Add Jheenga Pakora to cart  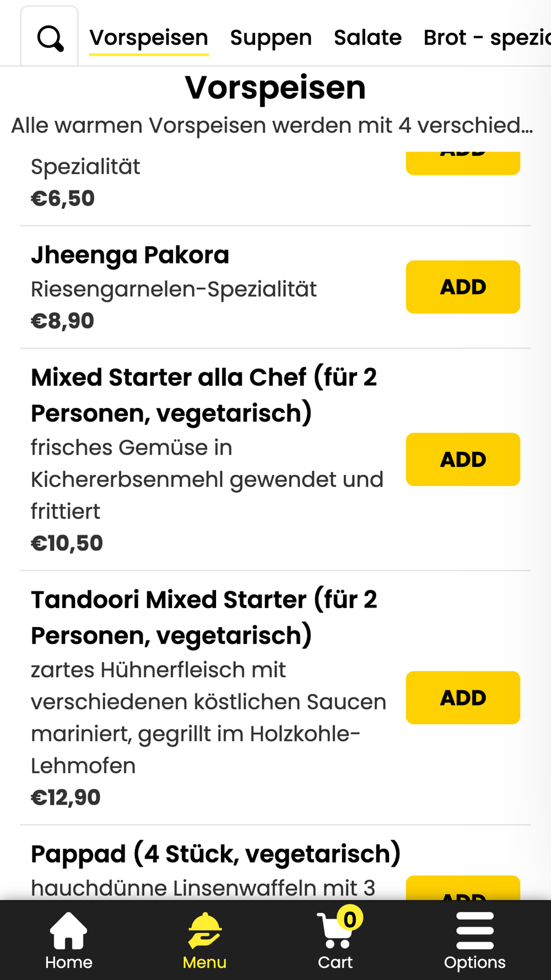[x=463, y=287]
